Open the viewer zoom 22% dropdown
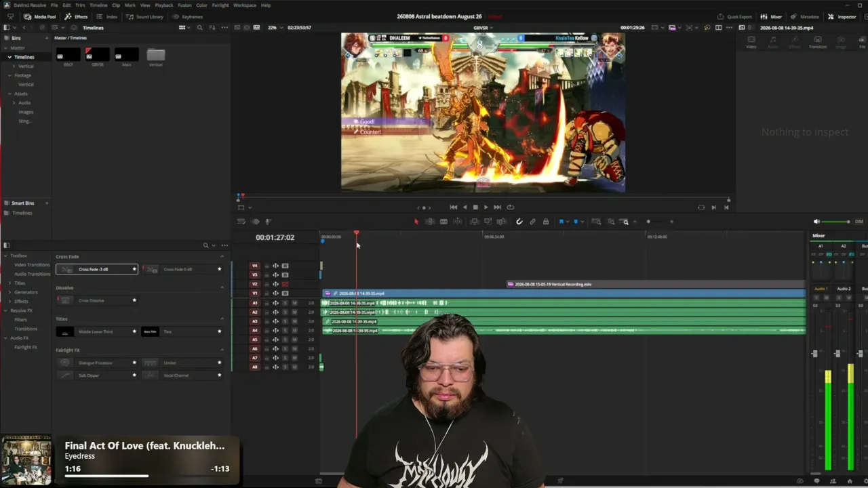868x488 pixels. [x=275, y=28]
